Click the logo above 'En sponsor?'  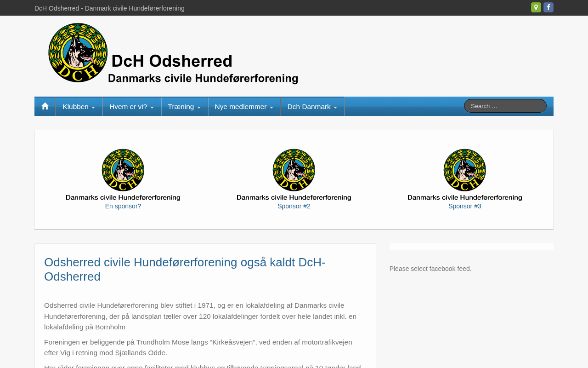pyautogui.click(x=123, y=175)
